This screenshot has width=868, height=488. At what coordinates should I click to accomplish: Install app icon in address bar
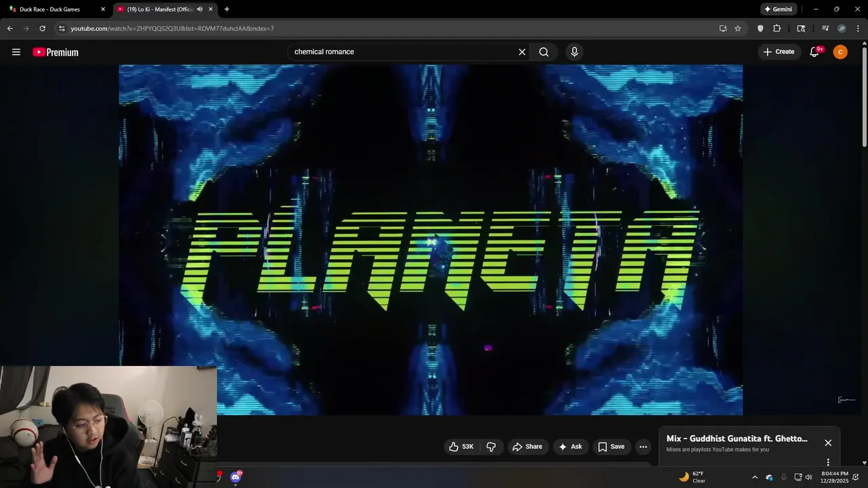723,28
